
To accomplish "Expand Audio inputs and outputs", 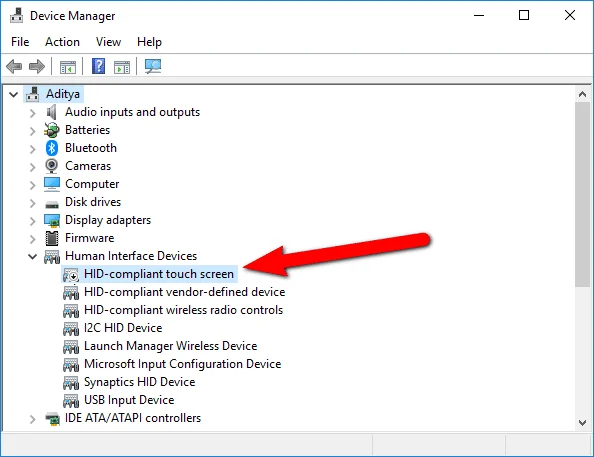I will point(33,113).
